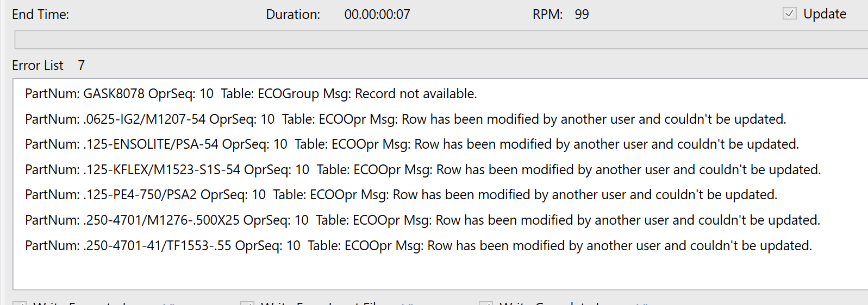Select the .250-4701/M1276-.500X25 error row
This screenshot has width=868, height=305.
tap(423, 220)
